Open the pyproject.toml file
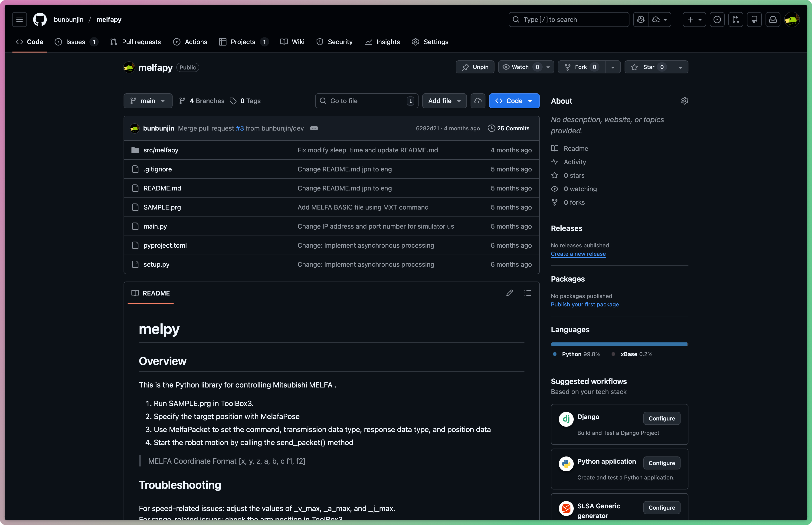Screen dimensions: 812x525 (165, 246)
